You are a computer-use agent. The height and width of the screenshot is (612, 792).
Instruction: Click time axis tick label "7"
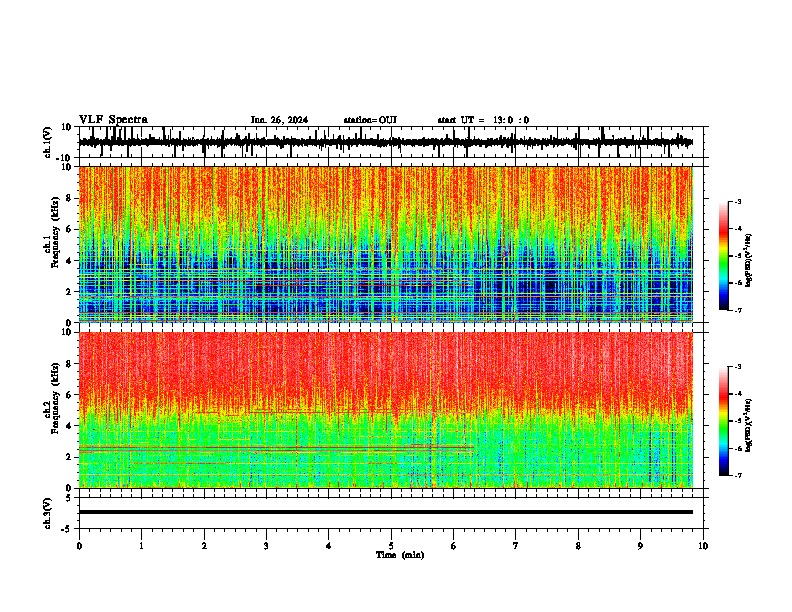516,546
